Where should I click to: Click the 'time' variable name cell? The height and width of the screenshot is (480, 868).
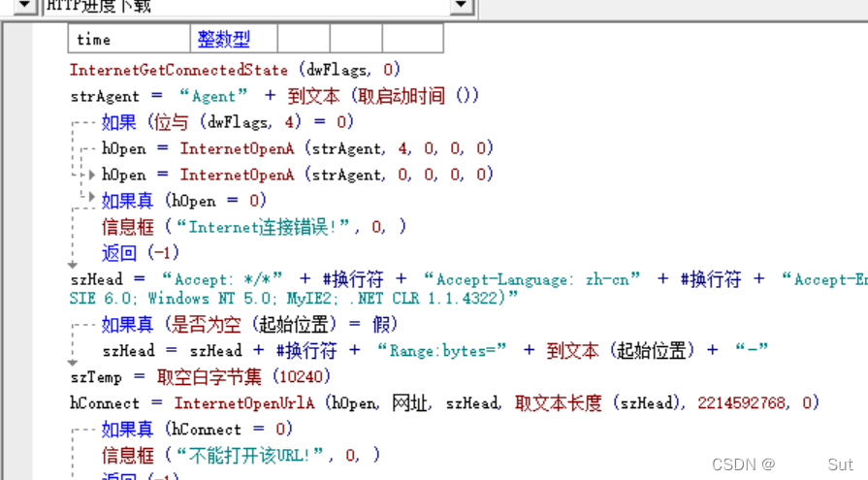(129, 40)
